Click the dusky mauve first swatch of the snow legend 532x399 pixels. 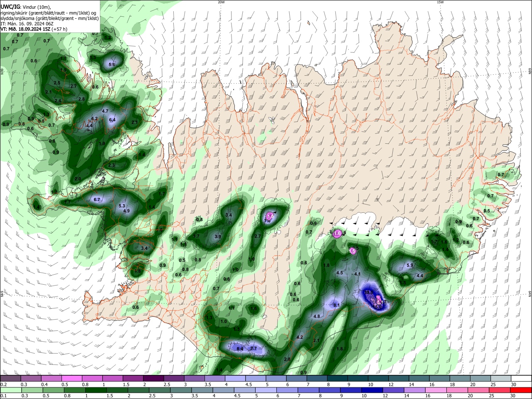(x=10, y=378)
